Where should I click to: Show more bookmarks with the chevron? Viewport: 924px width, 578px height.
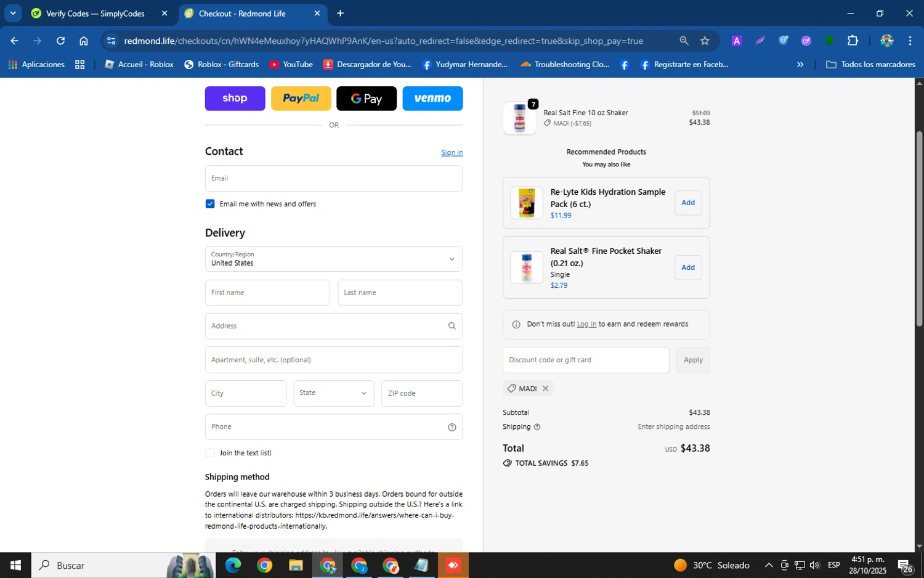click(x=800, y=64)
